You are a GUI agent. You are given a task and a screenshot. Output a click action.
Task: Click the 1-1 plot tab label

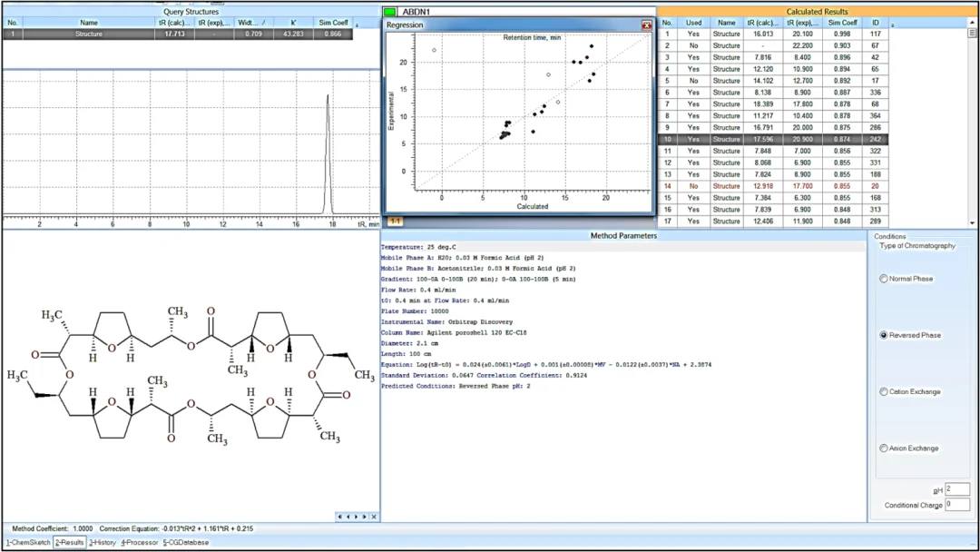[395, 222]
